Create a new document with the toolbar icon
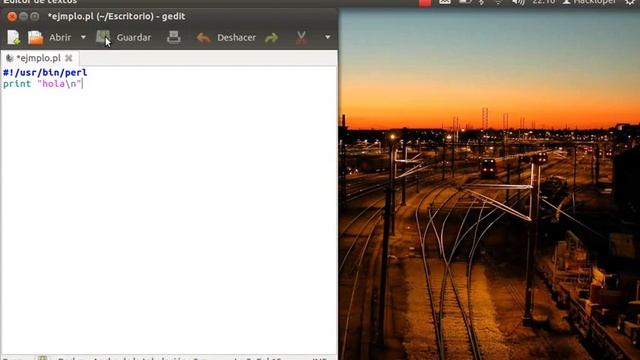This screenshot has width=640, height=360. point(13,38)
